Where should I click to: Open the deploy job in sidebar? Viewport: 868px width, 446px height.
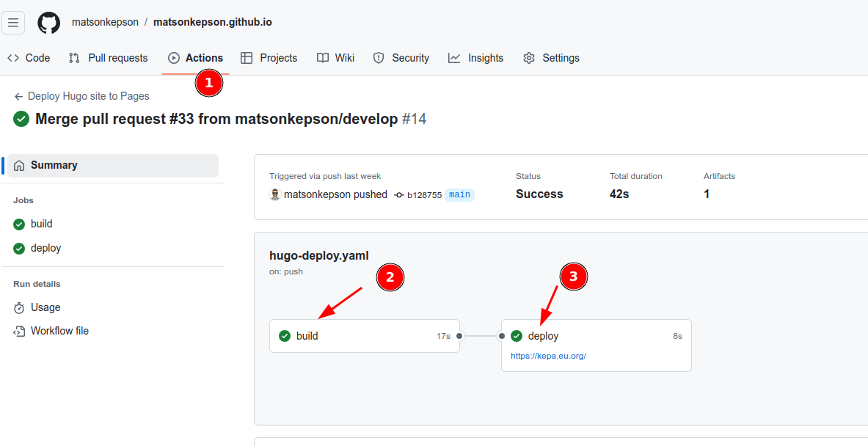tap(45, 248)
